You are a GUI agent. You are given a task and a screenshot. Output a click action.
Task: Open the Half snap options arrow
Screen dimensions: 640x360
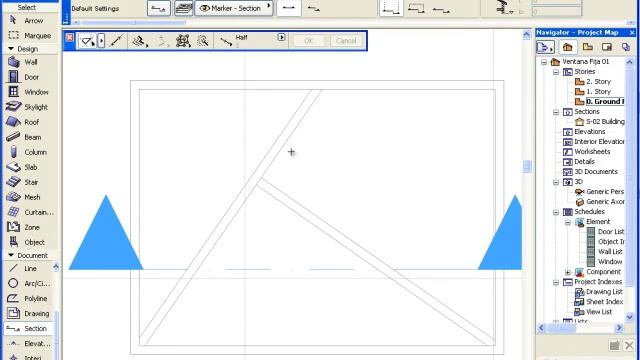[281, 37]
